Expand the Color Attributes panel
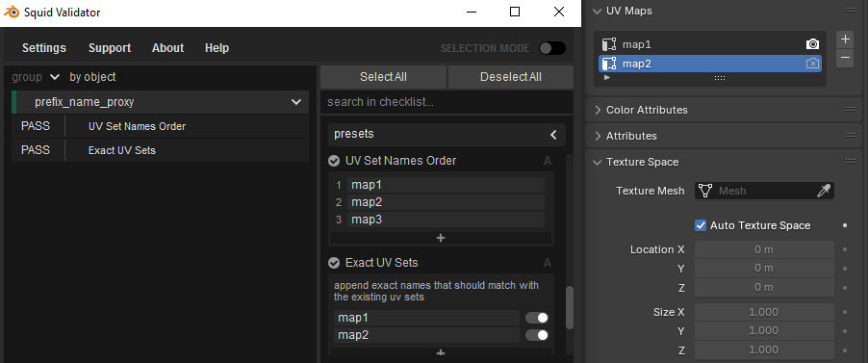Image resolution: width=868 pixels, height=363 pixels. [598, 110]
